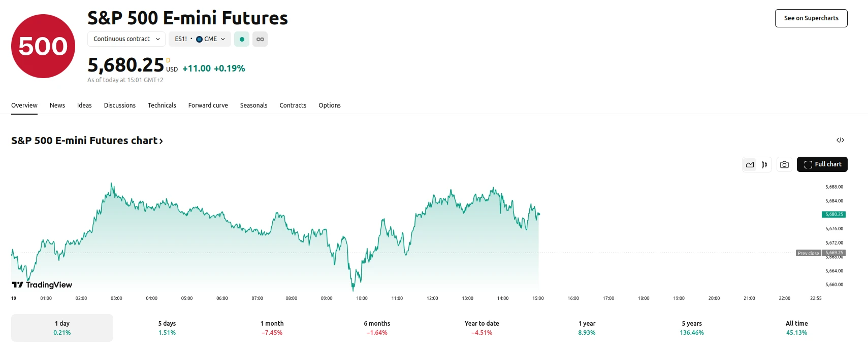Click the green market-open status dot

coord(241,39)
